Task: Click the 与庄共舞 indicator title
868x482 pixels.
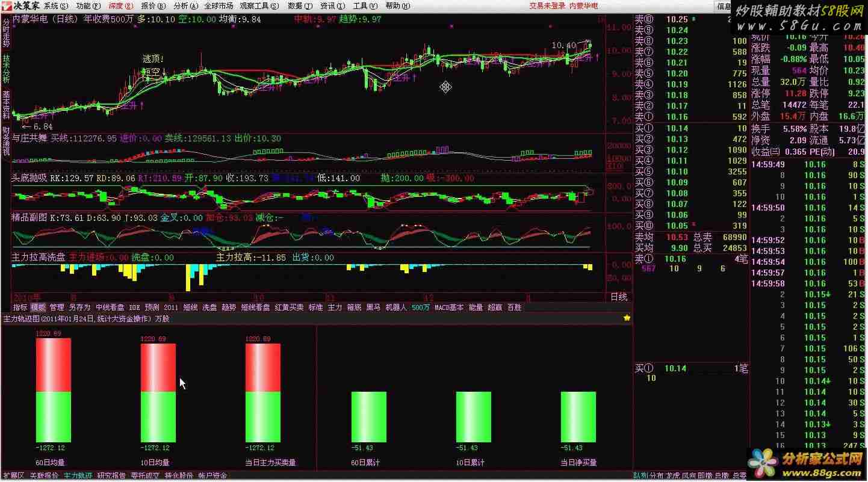Action: (x=30, y=138)
